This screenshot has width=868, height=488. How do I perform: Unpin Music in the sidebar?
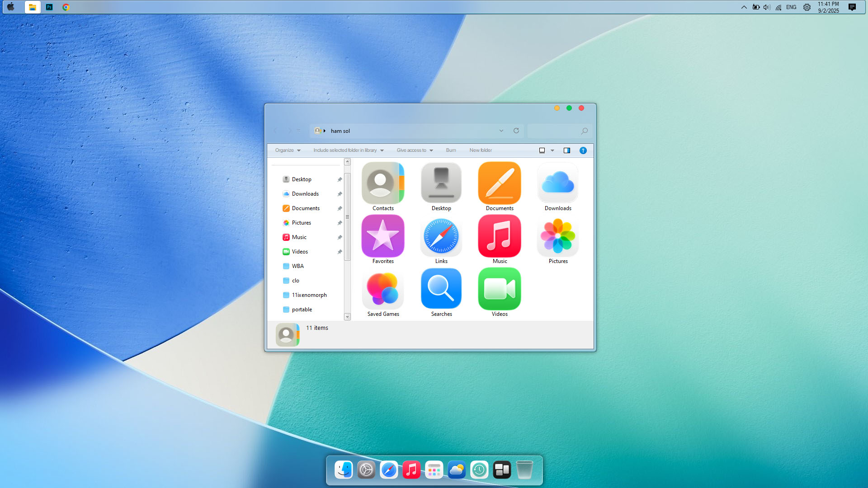[x=340, y=237]
